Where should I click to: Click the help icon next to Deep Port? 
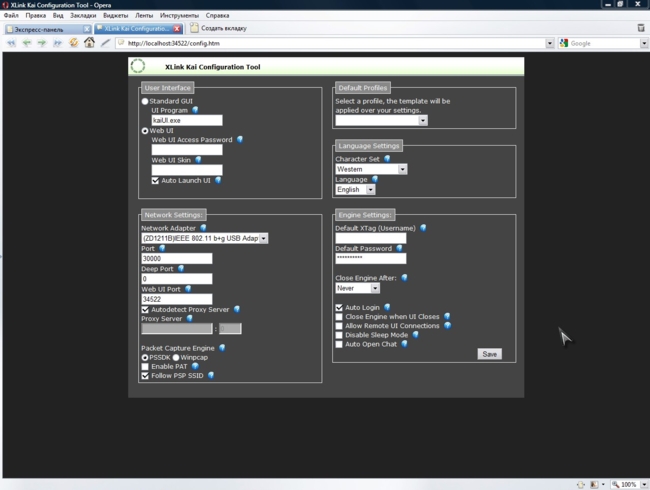pos(181,268)
